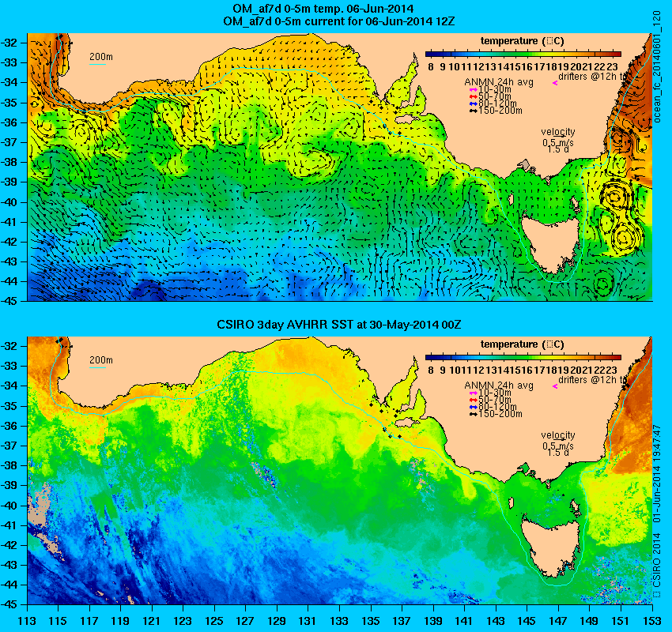The height and width of the screenshot is (632, 672).
Task: Click 'drifters @12h' label in AVHRR SST panel
Action: 587,379
